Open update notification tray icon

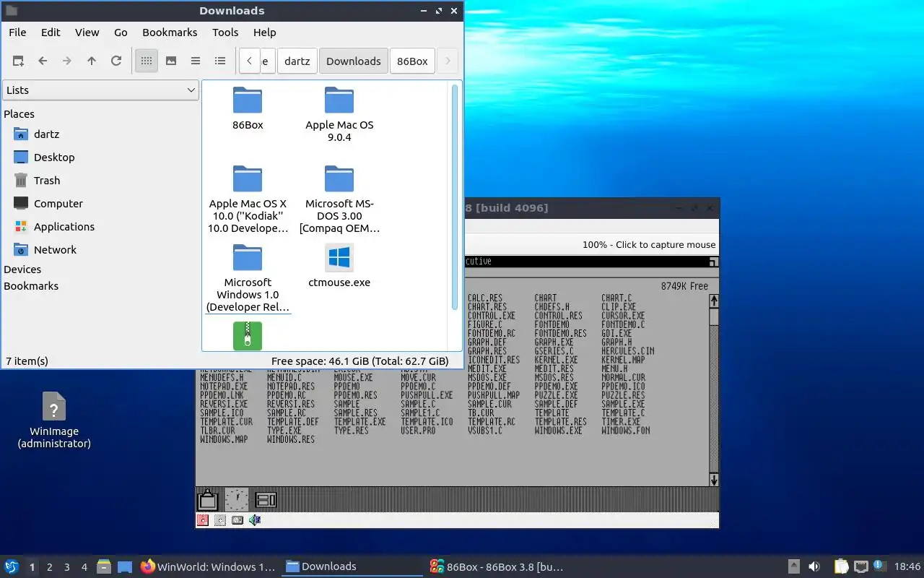tap(879, 566)
